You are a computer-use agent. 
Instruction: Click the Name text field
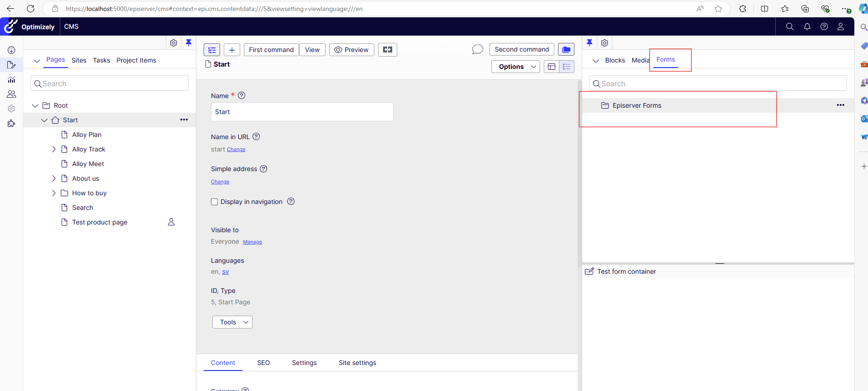tap(302, 112)
